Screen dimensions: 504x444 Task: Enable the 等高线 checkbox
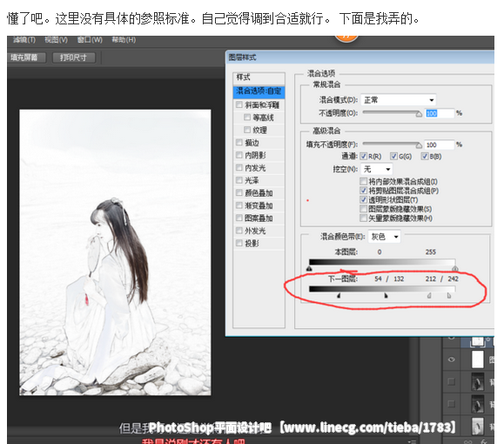click(247, 118)
